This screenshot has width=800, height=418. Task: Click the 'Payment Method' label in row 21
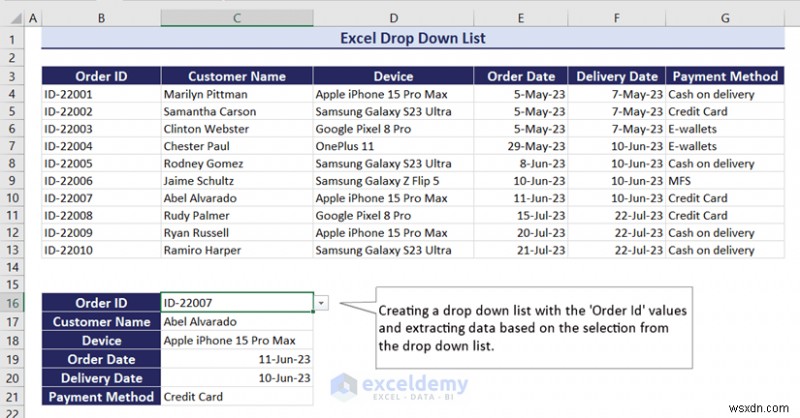tap(101, 397)
